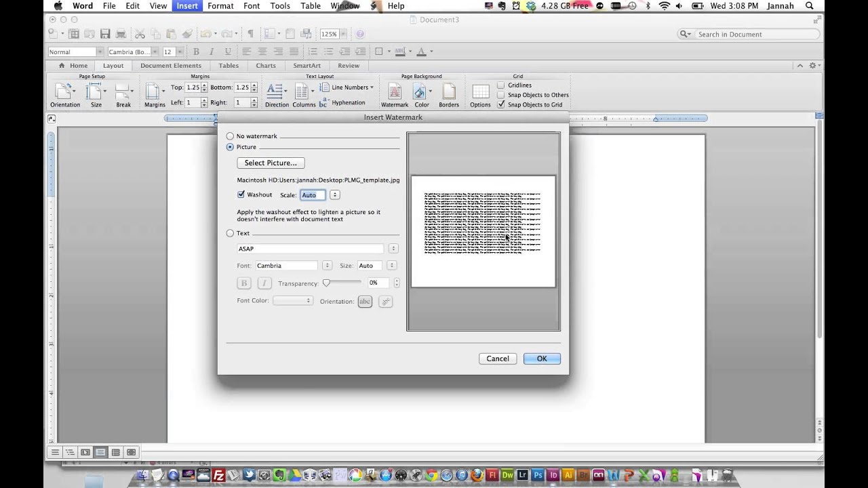Open the Scale dropdown arrows

coord(334,195)
